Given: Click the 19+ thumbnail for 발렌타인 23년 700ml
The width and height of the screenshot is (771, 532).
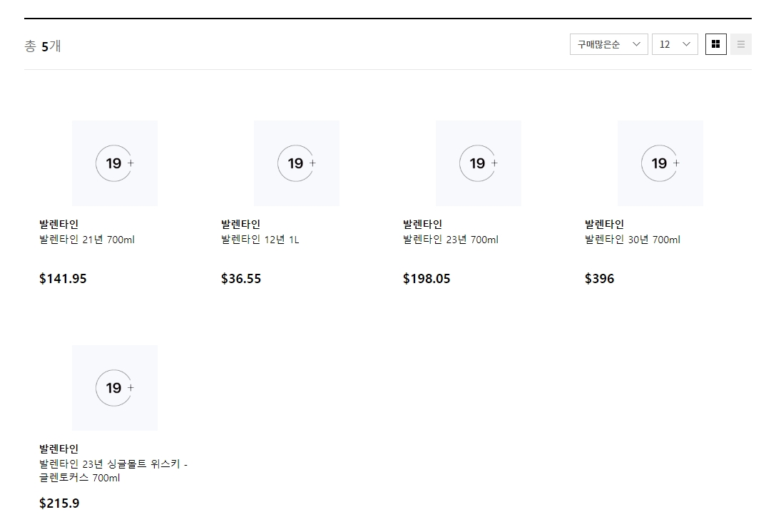Looking at the screenshot, I should tap(479, 163).
